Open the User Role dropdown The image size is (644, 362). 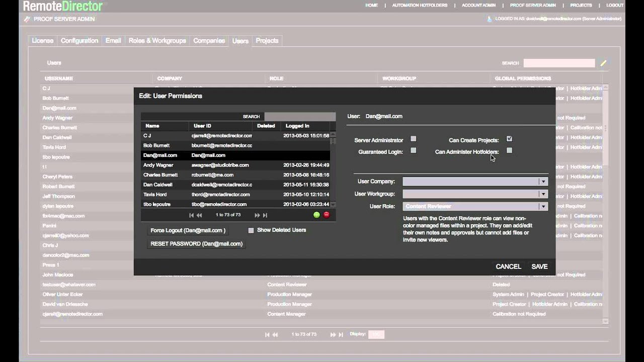(x=475, y=206)
